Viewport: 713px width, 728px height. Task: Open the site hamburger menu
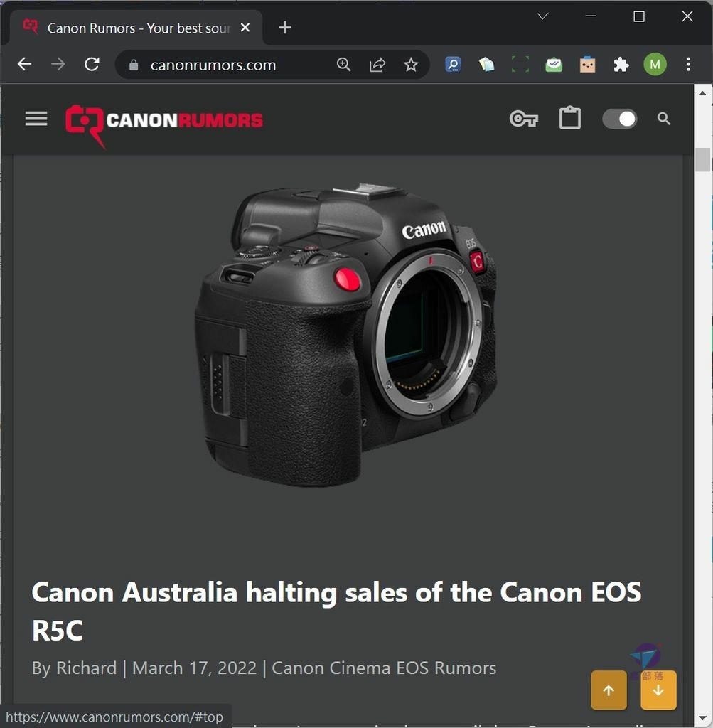[x=36, y=119]
